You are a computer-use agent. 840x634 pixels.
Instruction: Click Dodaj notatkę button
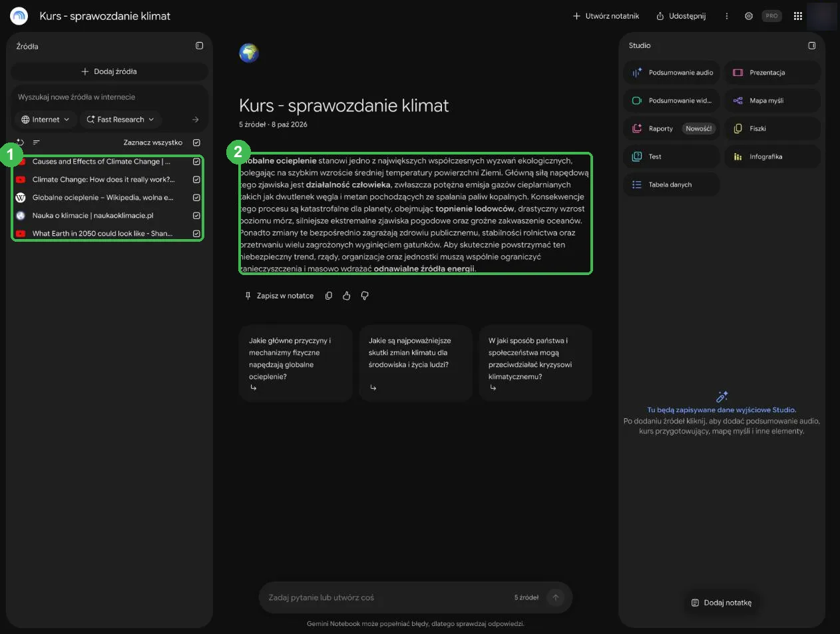coord(722,603)
